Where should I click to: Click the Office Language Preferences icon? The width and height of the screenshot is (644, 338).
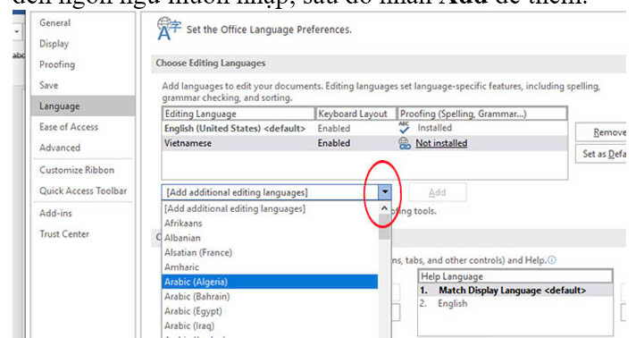point(169,29)
